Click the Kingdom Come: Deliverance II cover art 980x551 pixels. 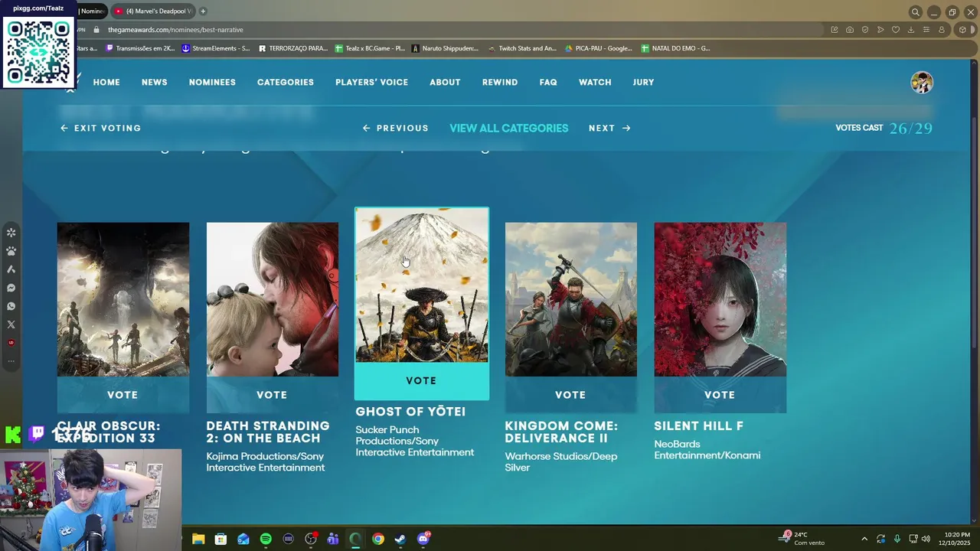coord(570,299)
